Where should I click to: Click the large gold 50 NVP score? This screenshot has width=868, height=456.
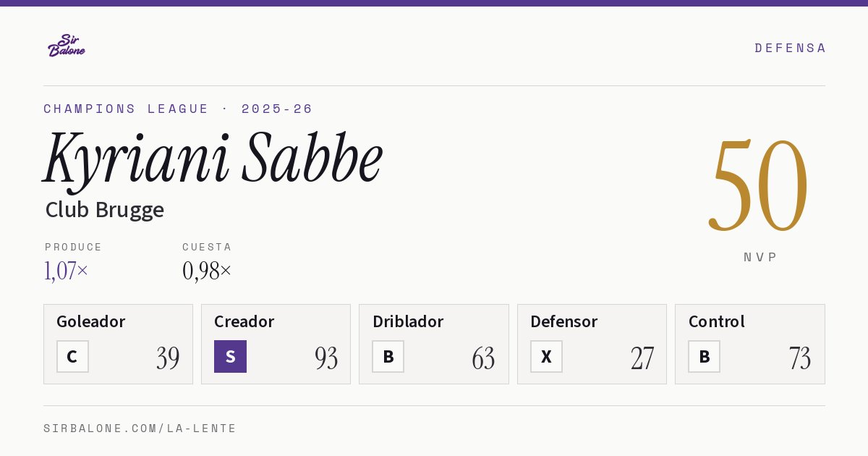pyautogui.click(x=759, y=185)
